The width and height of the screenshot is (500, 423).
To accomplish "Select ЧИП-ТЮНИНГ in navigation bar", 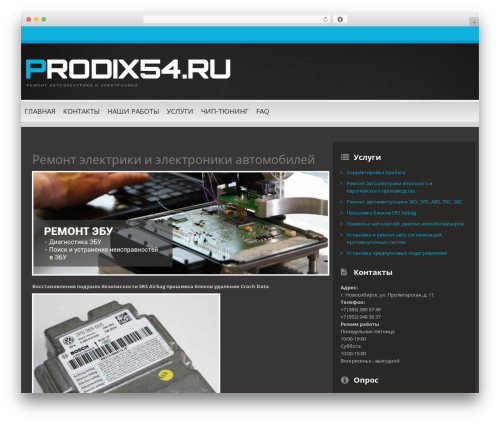I will coord(224,112).
